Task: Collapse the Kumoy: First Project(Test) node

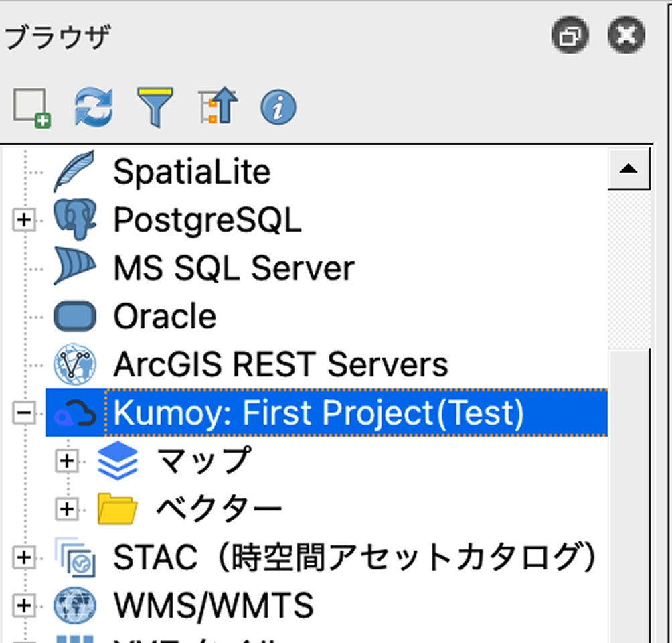Action: pyautogui.click(x=24, y=413)
